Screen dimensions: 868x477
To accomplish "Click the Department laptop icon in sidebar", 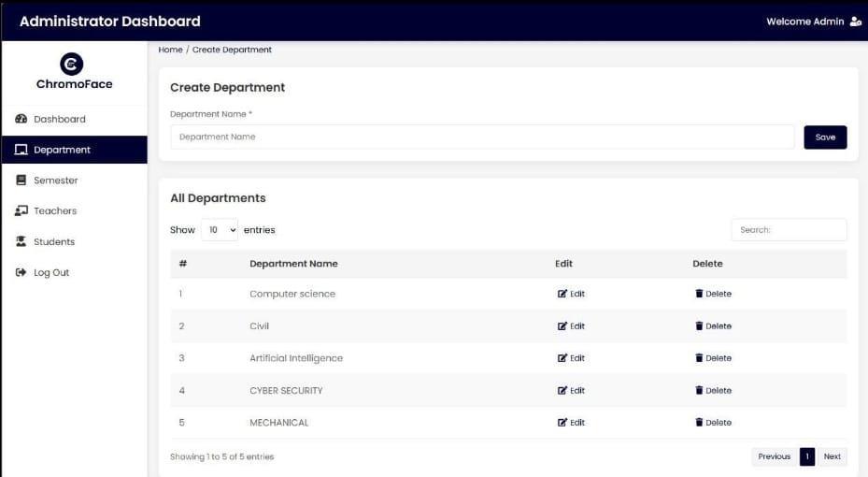I will [x=21, y=150].
